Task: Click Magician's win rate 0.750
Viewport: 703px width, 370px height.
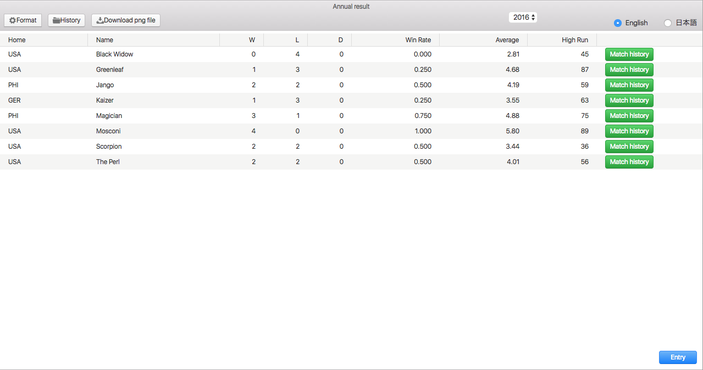Action: pyautogui.click(x=423, y=116)
